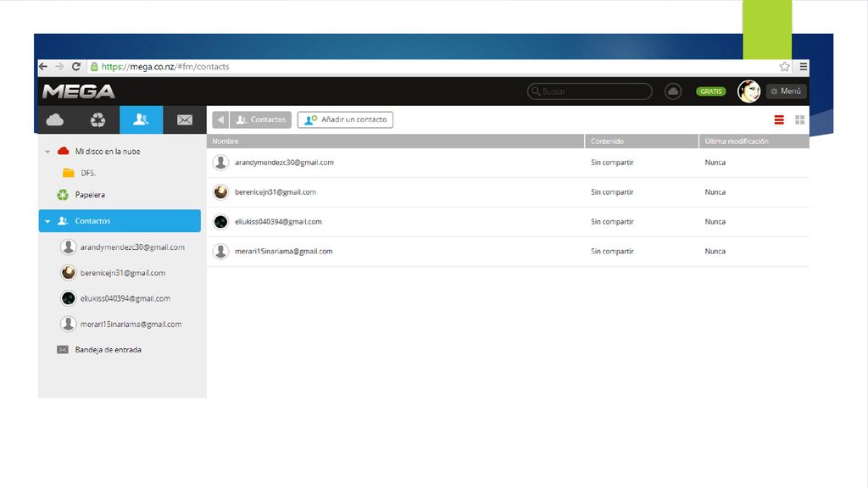Collapse Mi disco en la nube tree

(x=47, y=152)
